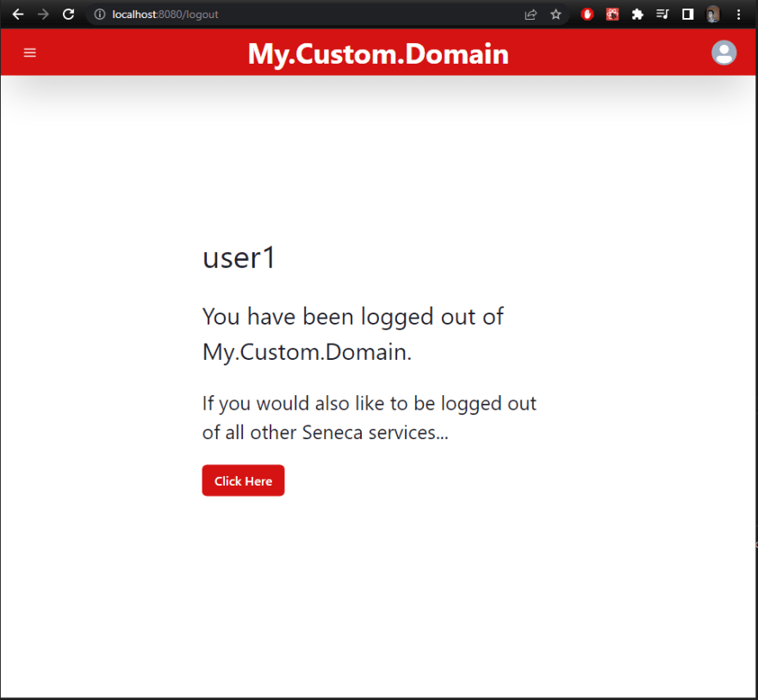Click the red Click Here button
This screenshot has width=758, height=700.
pos(243,480)
